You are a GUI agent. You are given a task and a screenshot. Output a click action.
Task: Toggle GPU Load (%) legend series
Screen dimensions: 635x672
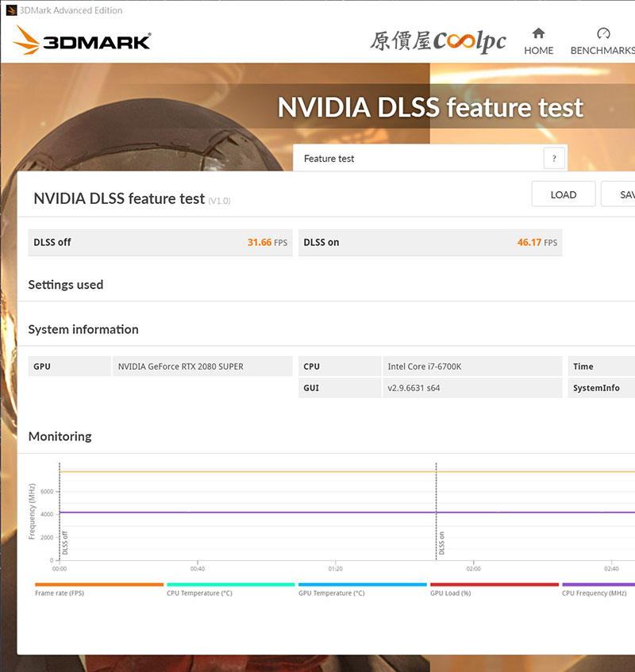(495, 589)
